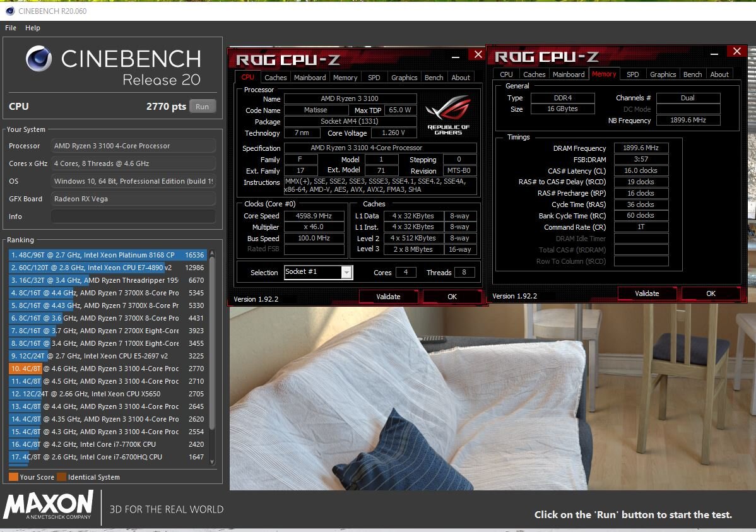Close the right CPU-Z window
This screenshot has width=756, height=532.
pos(736,51)
